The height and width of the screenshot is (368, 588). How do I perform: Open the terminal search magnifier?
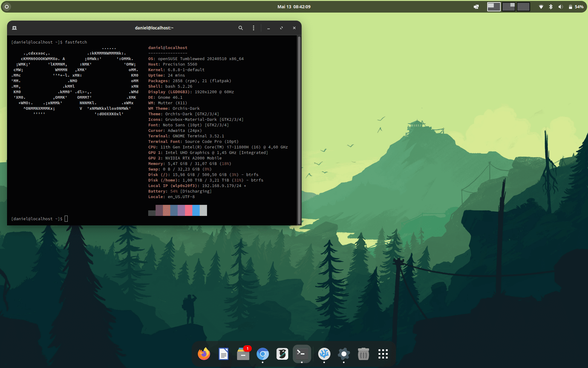click(241, 28)
